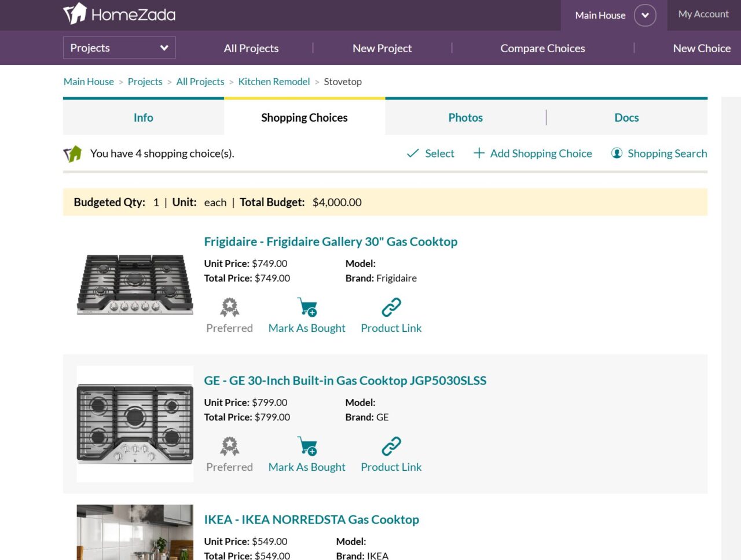
Task: Click Product Link chain icon for GE
Action: click(391, 446)
